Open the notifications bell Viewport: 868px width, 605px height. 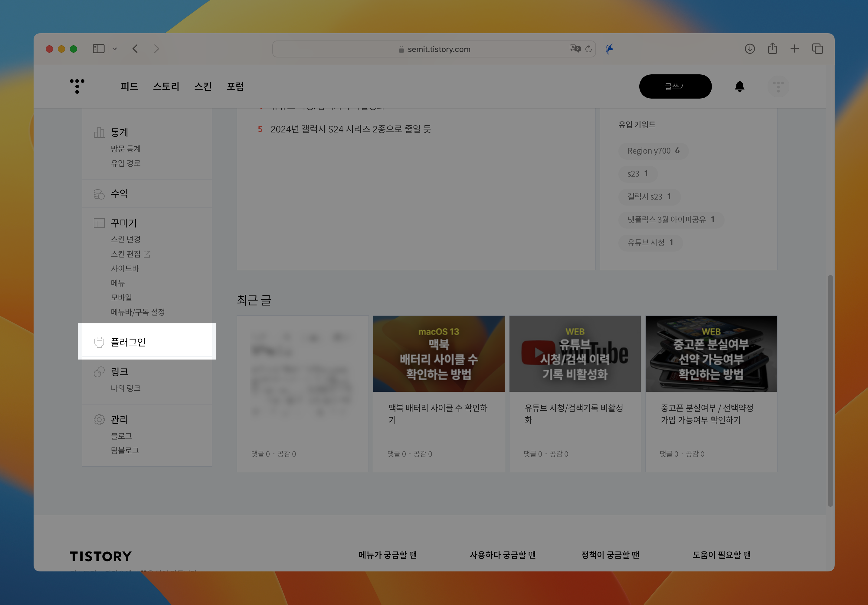point(739,86)
